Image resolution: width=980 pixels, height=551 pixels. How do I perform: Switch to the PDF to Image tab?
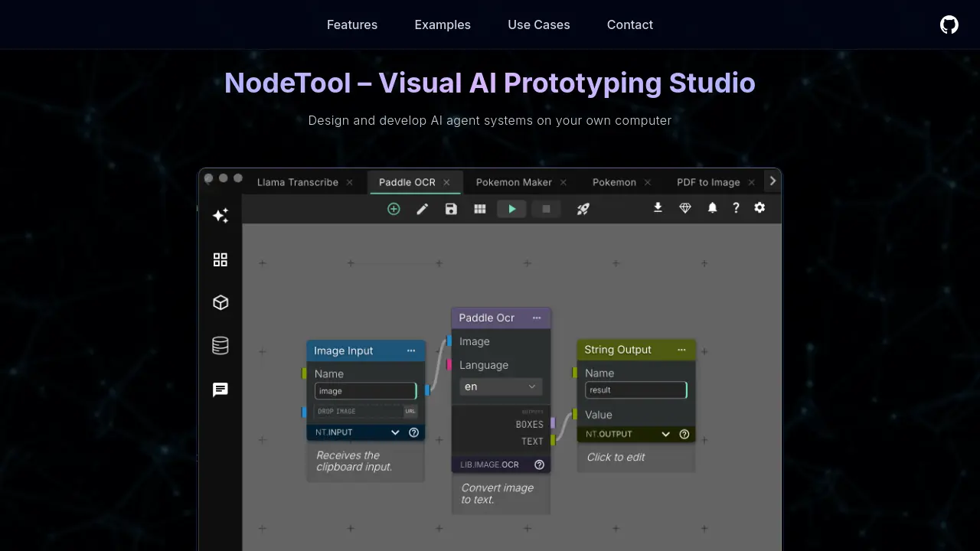click(x=708, y=182)
